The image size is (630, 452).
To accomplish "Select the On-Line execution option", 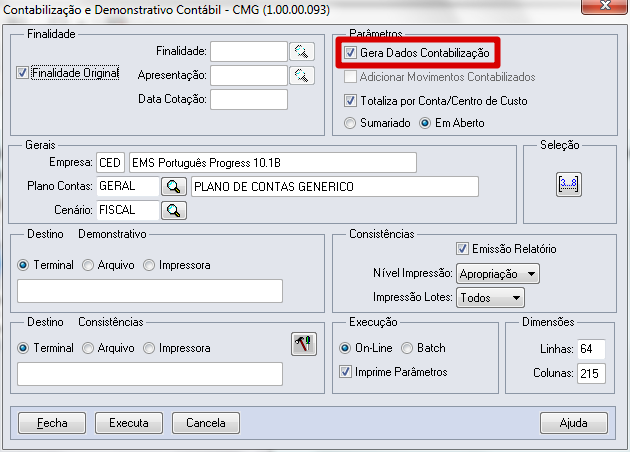I will point(345,348).
